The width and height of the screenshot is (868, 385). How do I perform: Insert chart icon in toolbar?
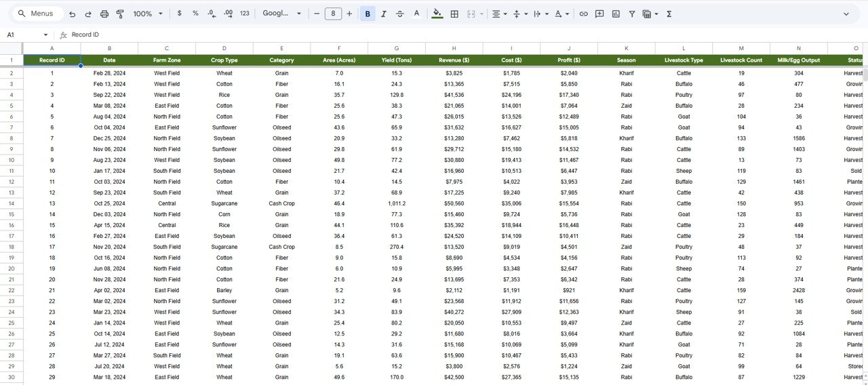(x=616, y=14)
